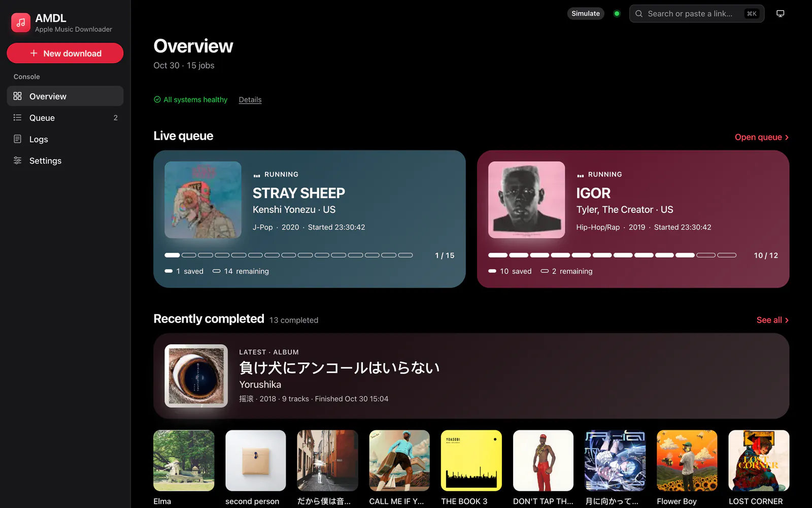Start a new download
The width and height of the screenshot is (812, 508).
[65, 53]
